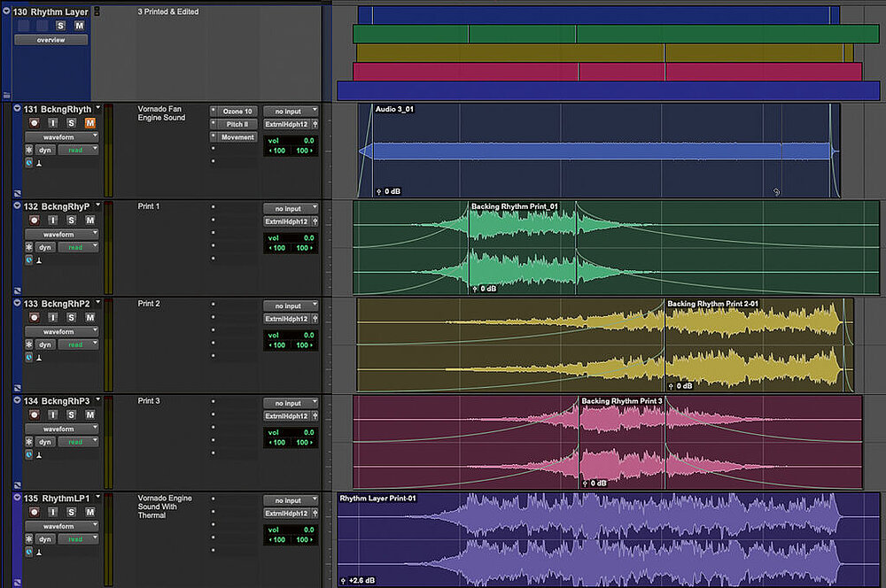886x588 pixels.
Task: Open 'no input' selector on track 135
Action: pyautogui.click(x=287, y=500)
